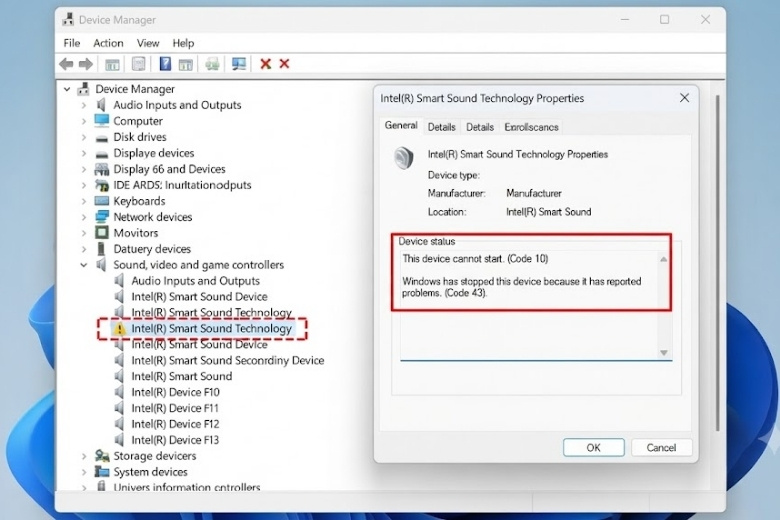Click the printer-style update driver toolbar icon
The height and width of the screenshot is (520, 780).
click(x=212, y=64)
